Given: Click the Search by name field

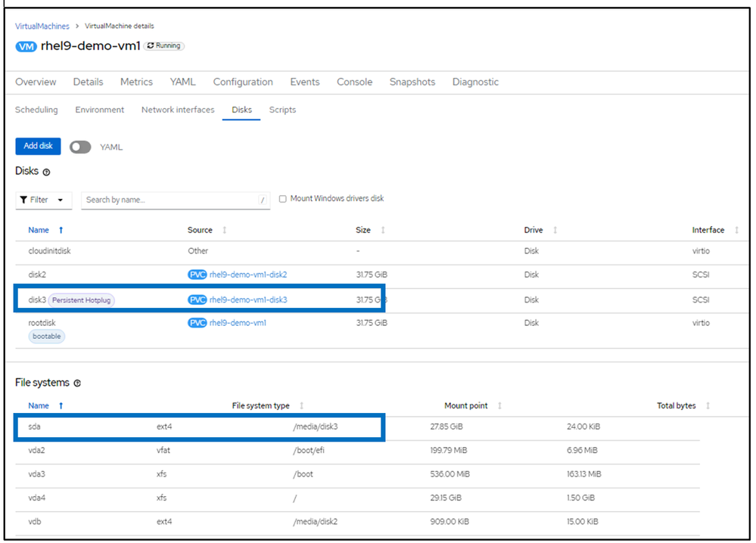Looking at the screenshot, I should point(170,200).
